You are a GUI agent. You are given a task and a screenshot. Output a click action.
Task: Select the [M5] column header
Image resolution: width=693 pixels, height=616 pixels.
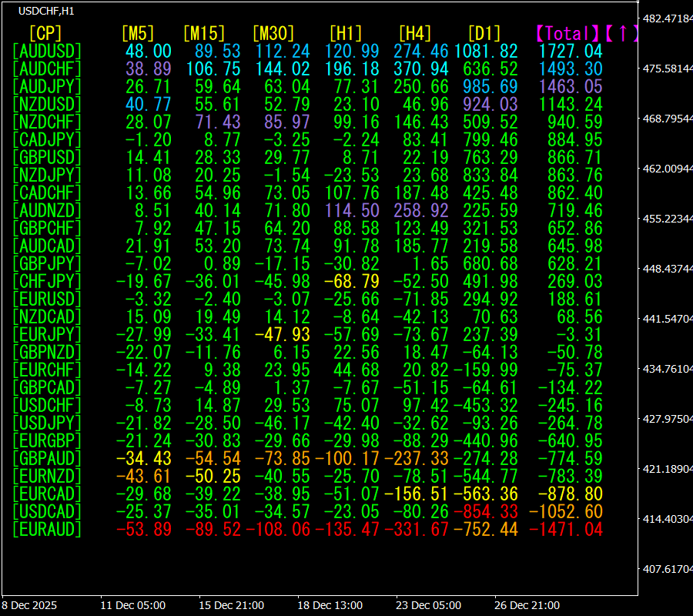click(x=138, y=34)
